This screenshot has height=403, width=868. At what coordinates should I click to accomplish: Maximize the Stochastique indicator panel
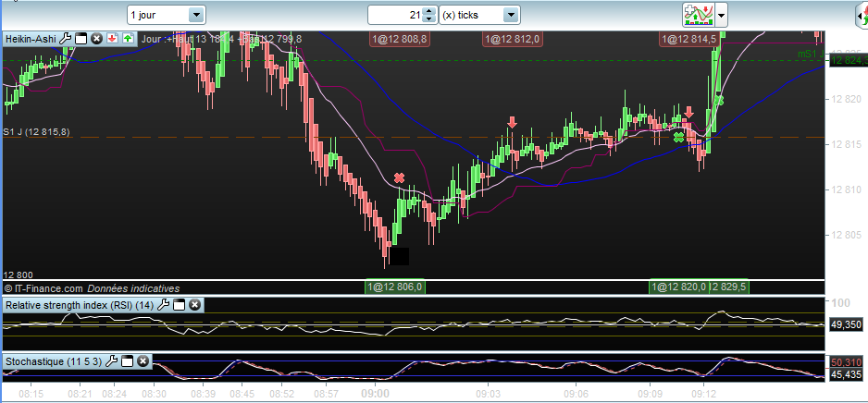[128, 361]
